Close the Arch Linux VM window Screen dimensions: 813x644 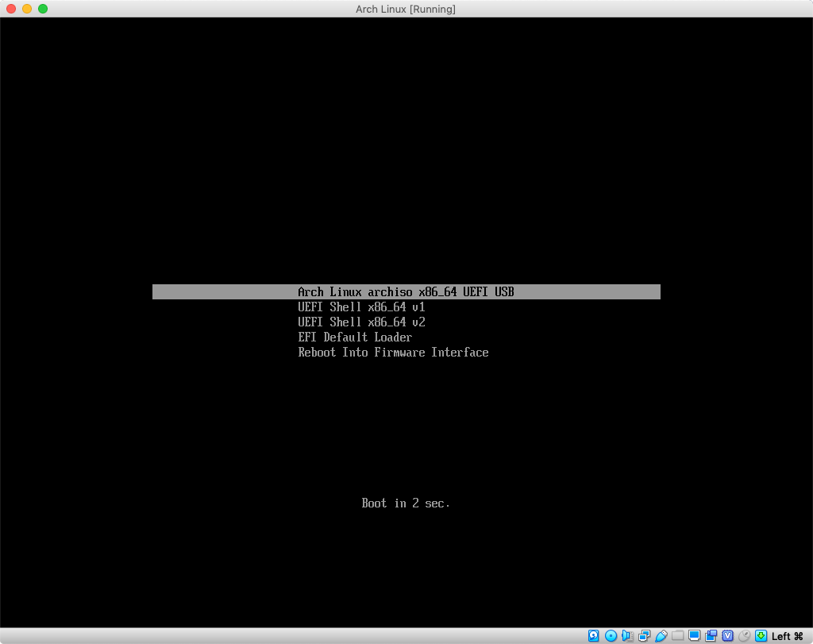point(11,9)
